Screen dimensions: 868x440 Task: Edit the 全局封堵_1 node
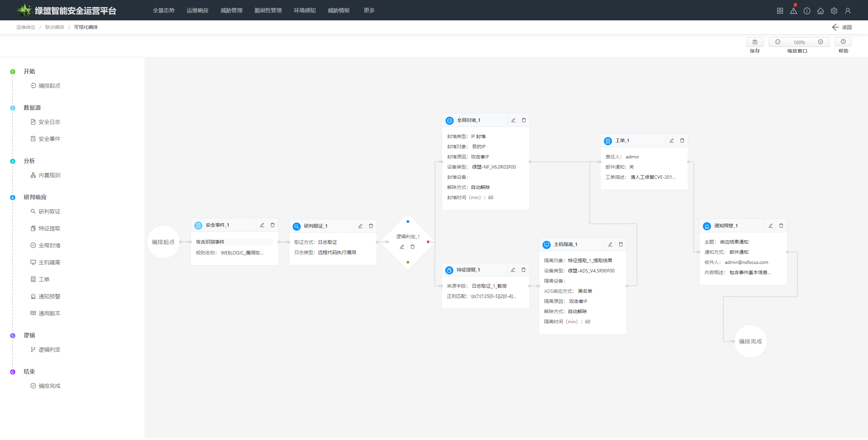(x=513, y=120)
